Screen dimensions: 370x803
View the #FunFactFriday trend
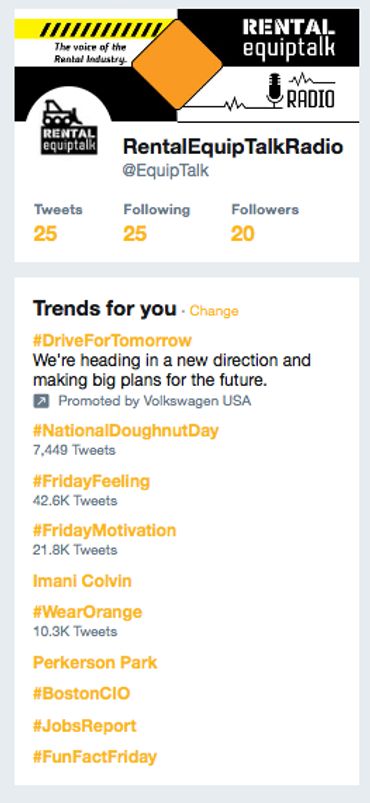95,757
